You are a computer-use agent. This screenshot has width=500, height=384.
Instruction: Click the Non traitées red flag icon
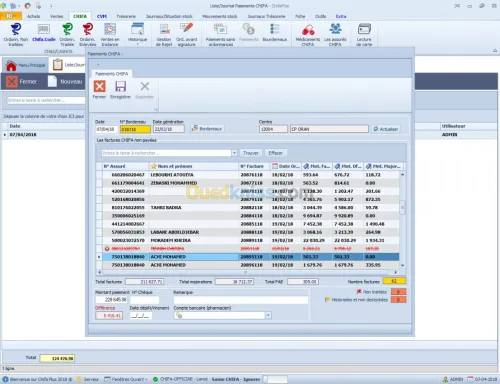pyautogui.click(x=359, y=292)
